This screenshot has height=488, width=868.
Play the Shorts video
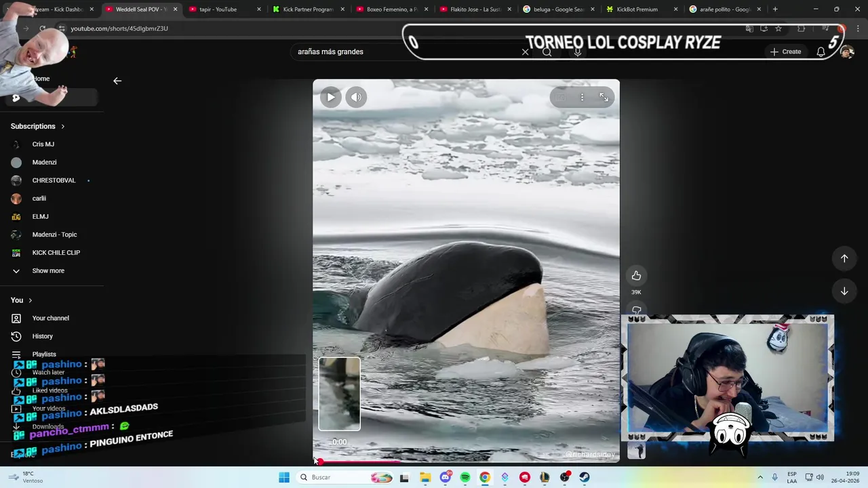pyautogui.click(x=330, y=97)
